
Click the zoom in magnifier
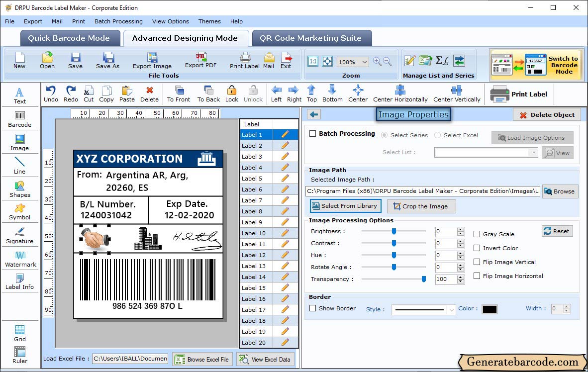[377, 62]
